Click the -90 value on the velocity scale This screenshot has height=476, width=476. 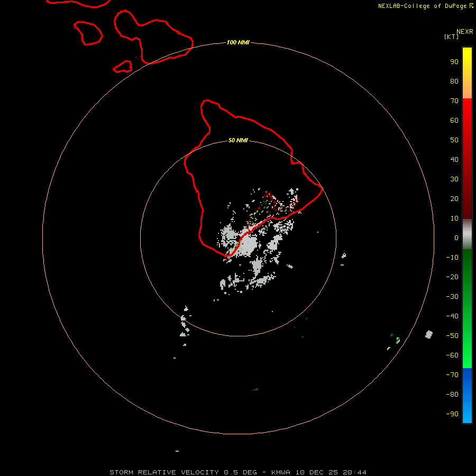(x=452, y=414)
